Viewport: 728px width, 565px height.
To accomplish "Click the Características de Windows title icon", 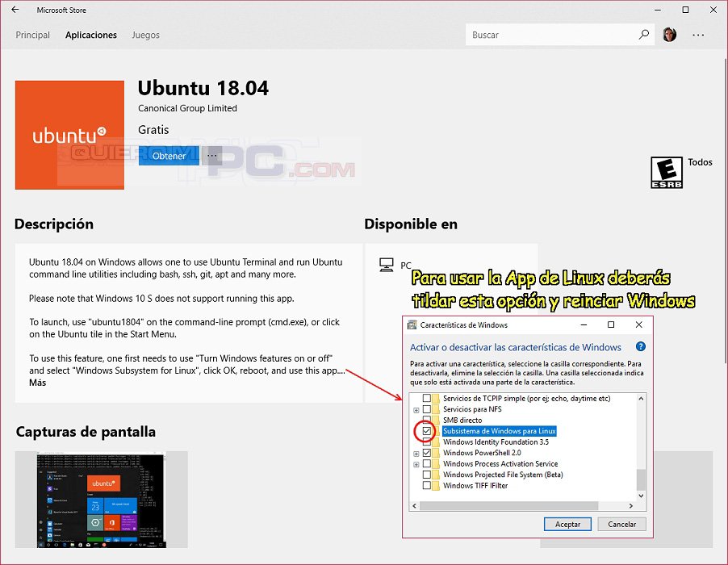I will point(412,324).
